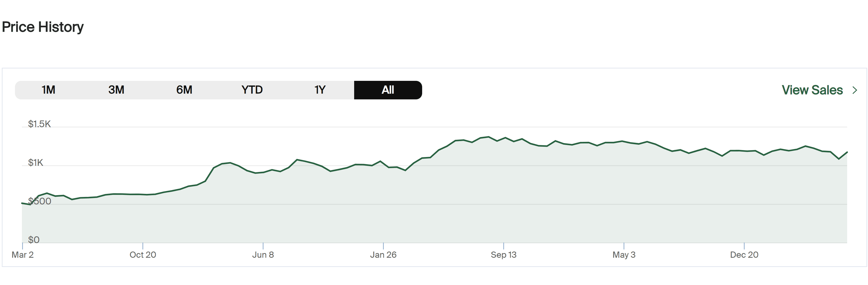
Task: Click the Dec 20 date label
Action: (x=744, y=255)
